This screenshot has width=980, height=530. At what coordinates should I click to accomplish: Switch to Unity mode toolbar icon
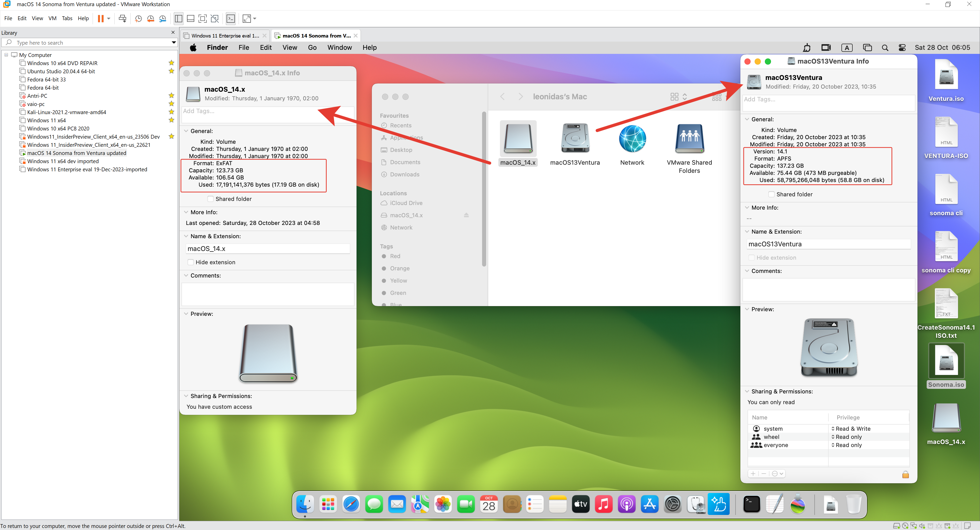pyautogui.click(x=215, y=18)
